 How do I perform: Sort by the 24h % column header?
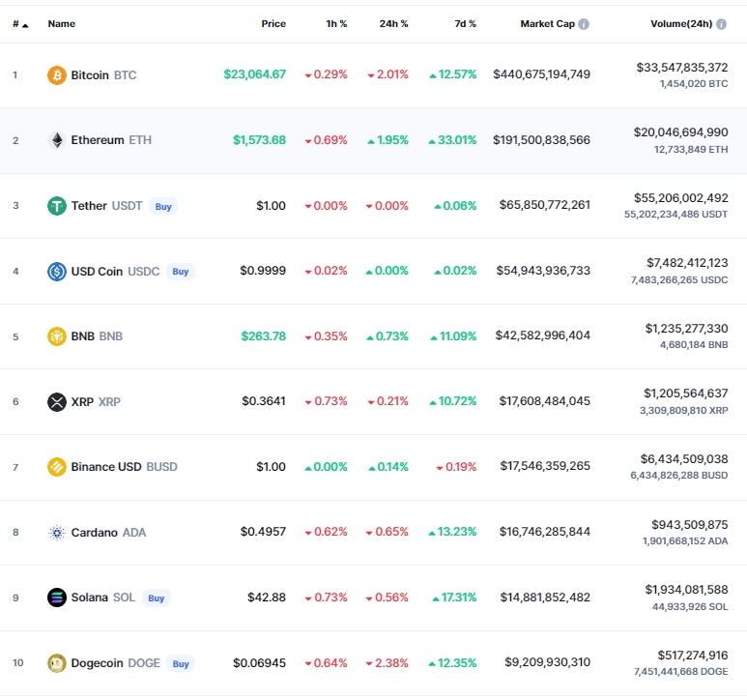(x=393, y=24)
